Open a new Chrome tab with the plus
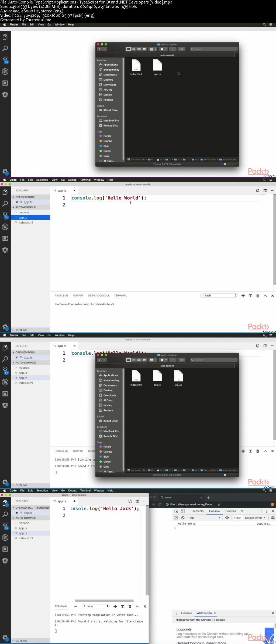The width and height of the screenshot is (276, 644). coord(208,498)
